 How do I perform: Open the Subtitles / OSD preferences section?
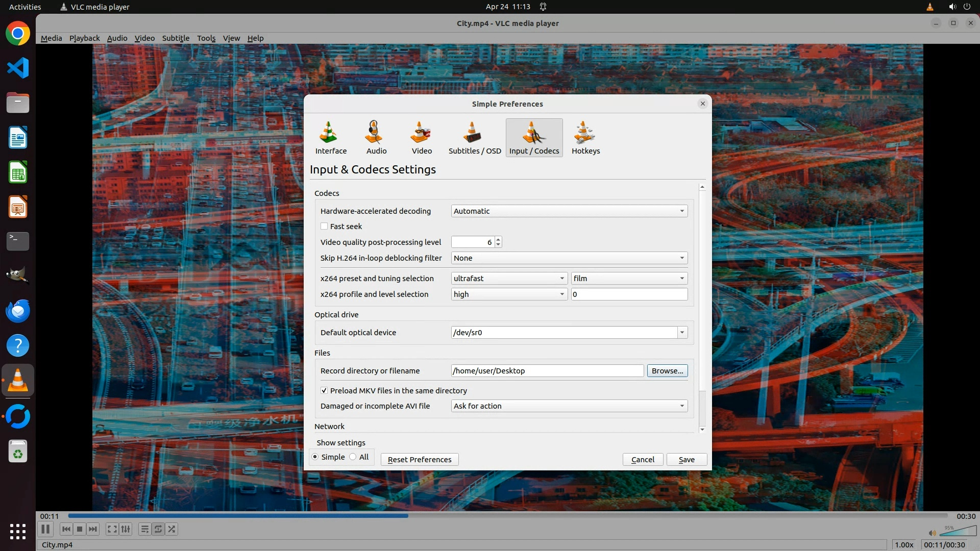474,138
